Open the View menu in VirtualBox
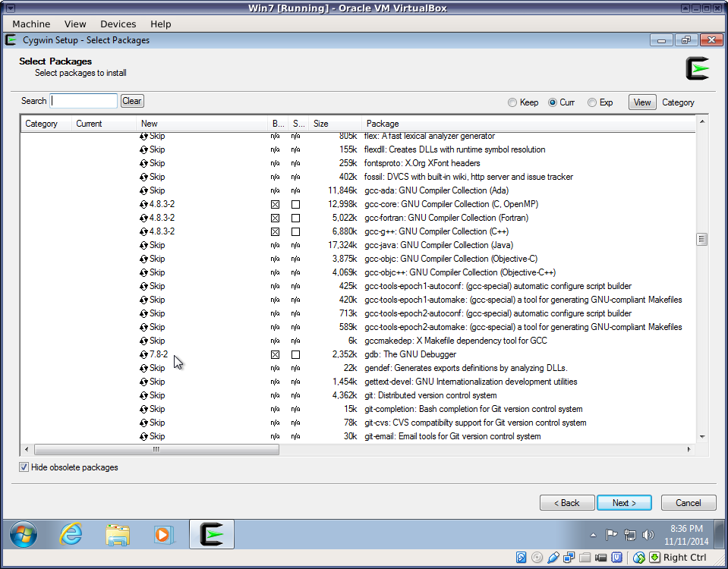Screen dimensions: 728x569 (x=75, y=24)
